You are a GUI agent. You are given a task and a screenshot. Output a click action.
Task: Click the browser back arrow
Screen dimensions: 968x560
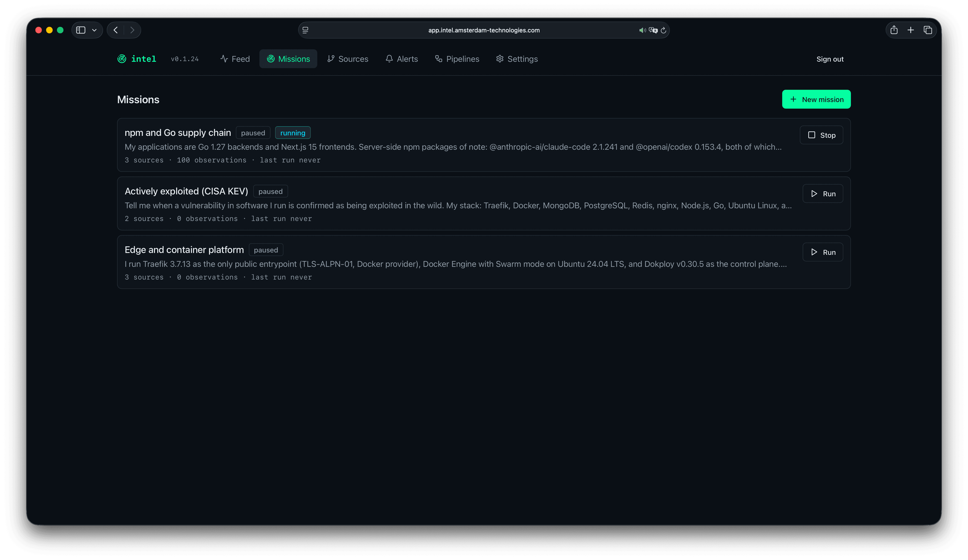click(116, 30)
